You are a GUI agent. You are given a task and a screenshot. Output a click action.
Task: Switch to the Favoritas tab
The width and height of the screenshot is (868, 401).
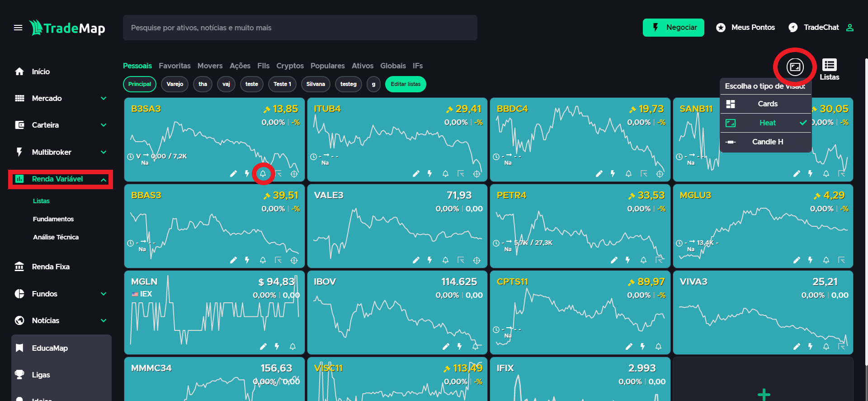tap(175, 66)
